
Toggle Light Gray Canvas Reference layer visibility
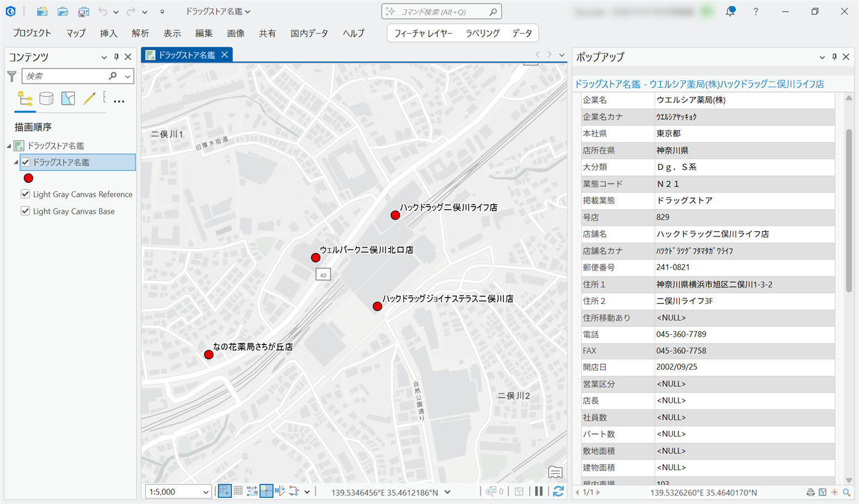point(26,194)
